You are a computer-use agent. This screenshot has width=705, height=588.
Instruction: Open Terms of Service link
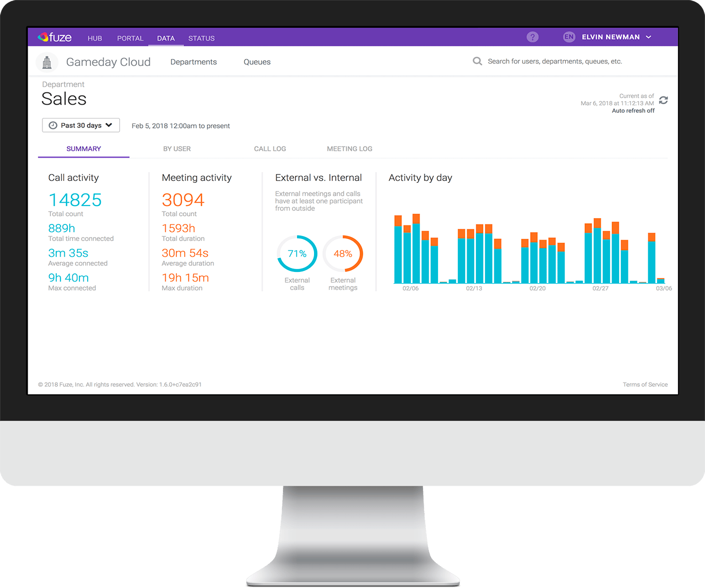[x=645, y=384]
